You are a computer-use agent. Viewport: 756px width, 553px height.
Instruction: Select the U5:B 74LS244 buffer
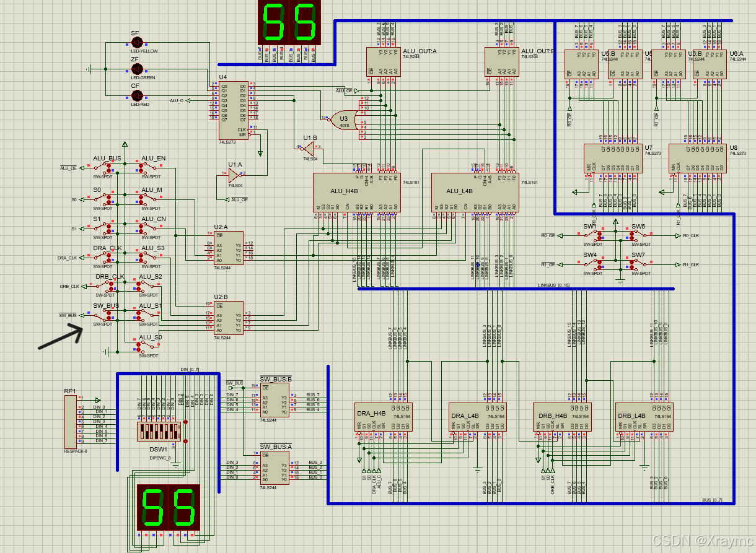[581, 64]
